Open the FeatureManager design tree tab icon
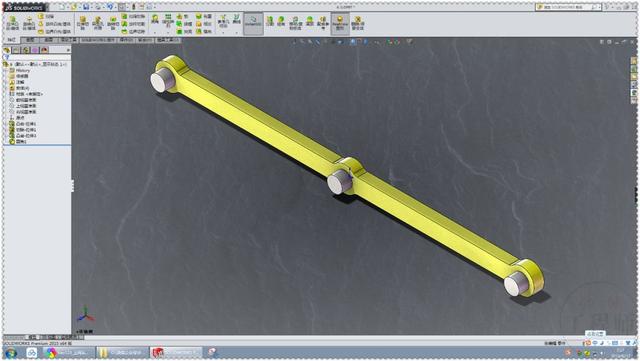This screenshot has height=361, width=640. [x=7, y=50]
